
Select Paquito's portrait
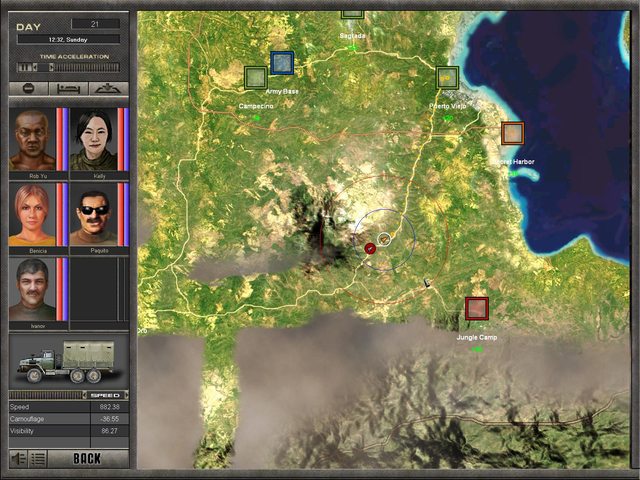pos(93,214)
